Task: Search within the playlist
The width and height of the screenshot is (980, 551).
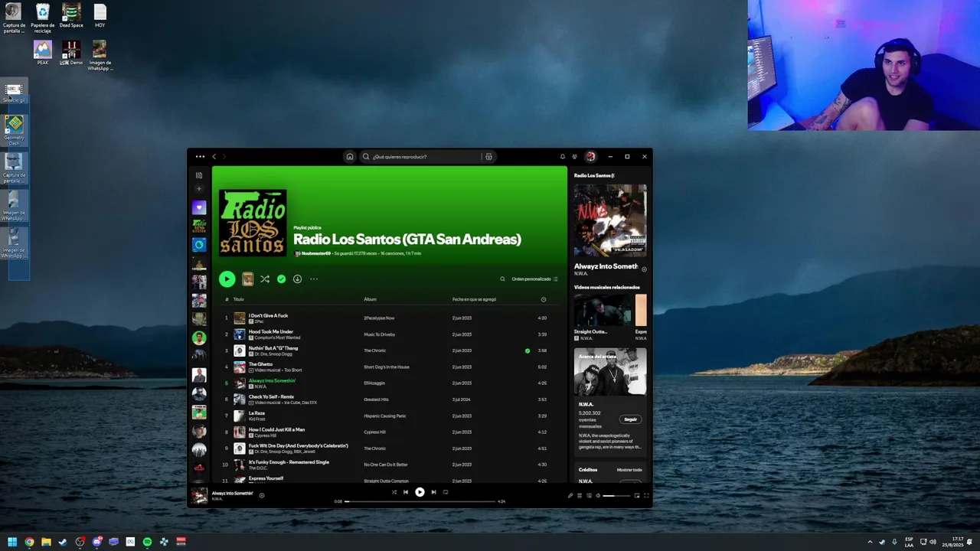Action: (502, 279)
